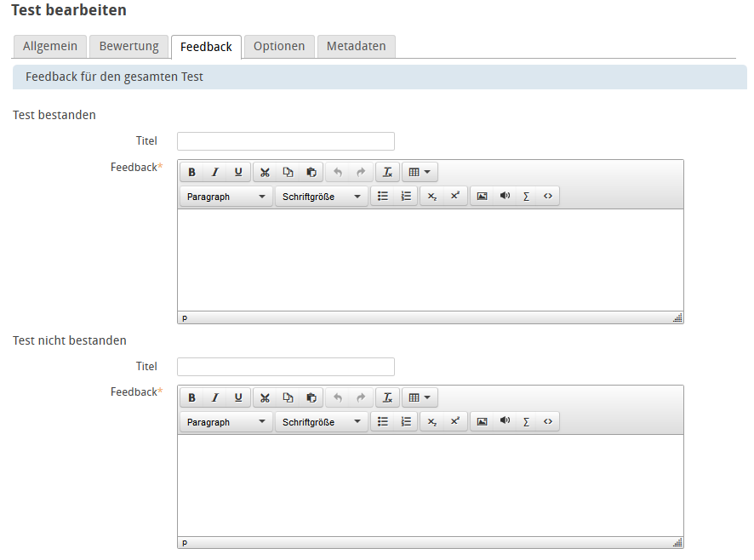754x560 pixels.
Task: Toggle Bold in the 'Test bestanden' editor
Action: coord(191,173)
